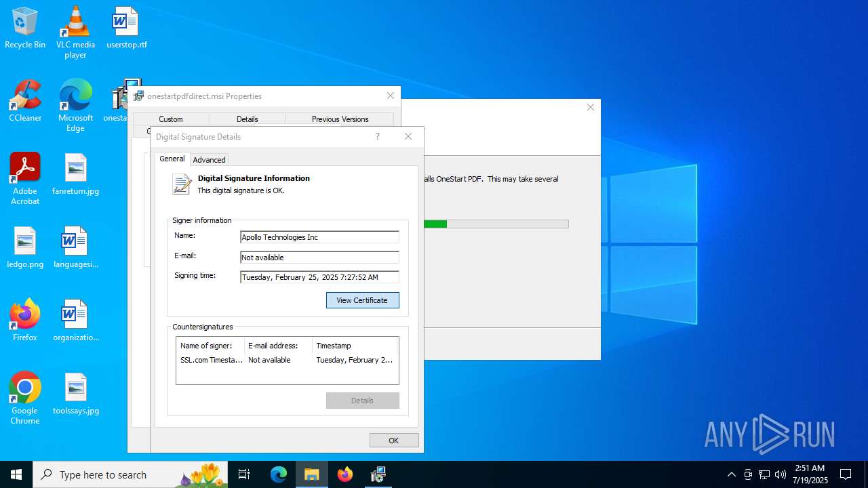This screenshot has height=488, width=868.
Task: Open the volume tray icon
Action: [781, 474]
